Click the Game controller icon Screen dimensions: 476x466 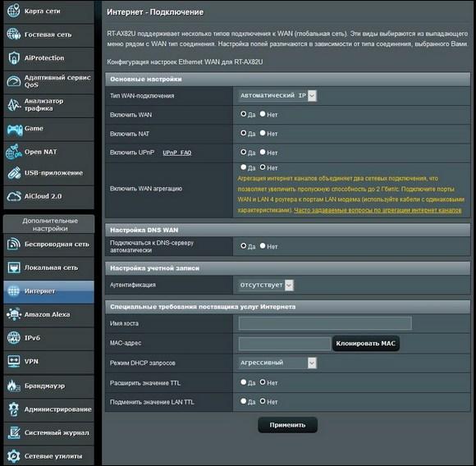pyautogui.click(x=15, y=130)
